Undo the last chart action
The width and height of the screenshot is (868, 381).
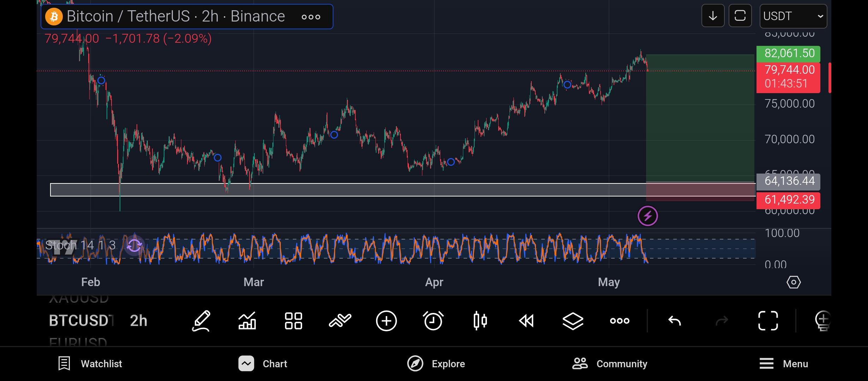pyautogui.click(x=675, y=321)
